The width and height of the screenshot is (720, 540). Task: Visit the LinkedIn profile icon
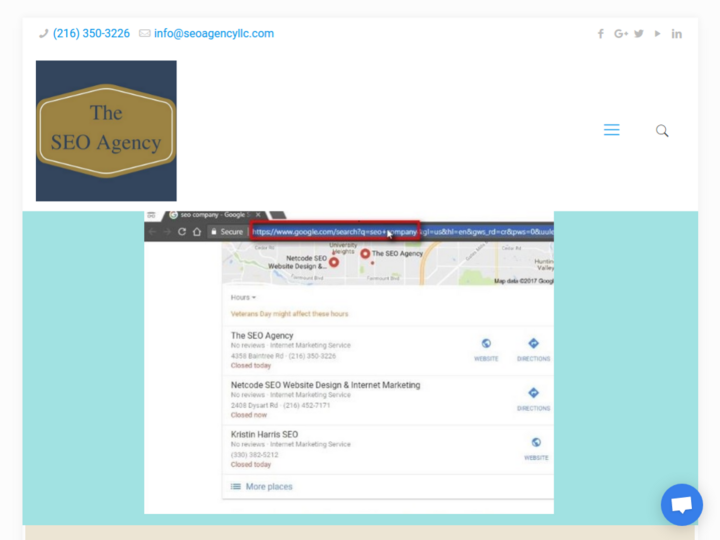coord(677,34)
